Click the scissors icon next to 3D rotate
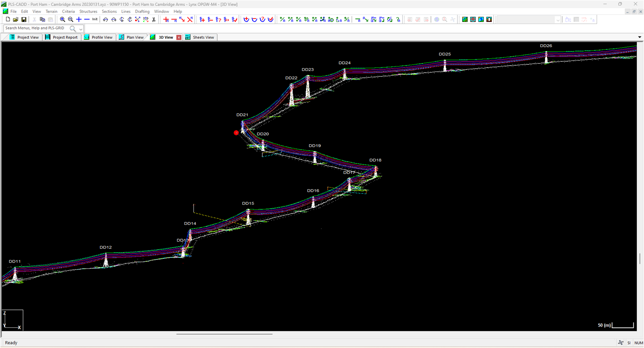This screenshot has width=644, height=348. click(153, 19)
